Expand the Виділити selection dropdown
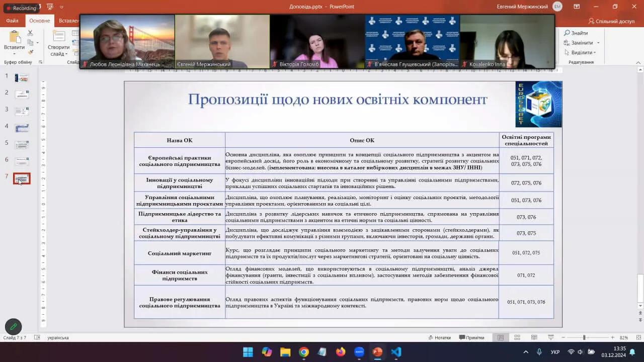644x362 pixels. point(594,53)
